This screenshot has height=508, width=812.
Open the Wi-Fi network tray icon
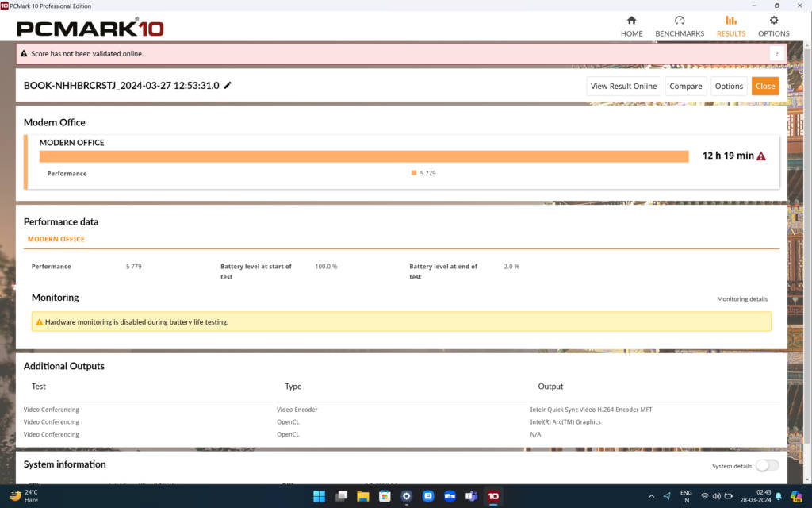[x=704, y=496]
